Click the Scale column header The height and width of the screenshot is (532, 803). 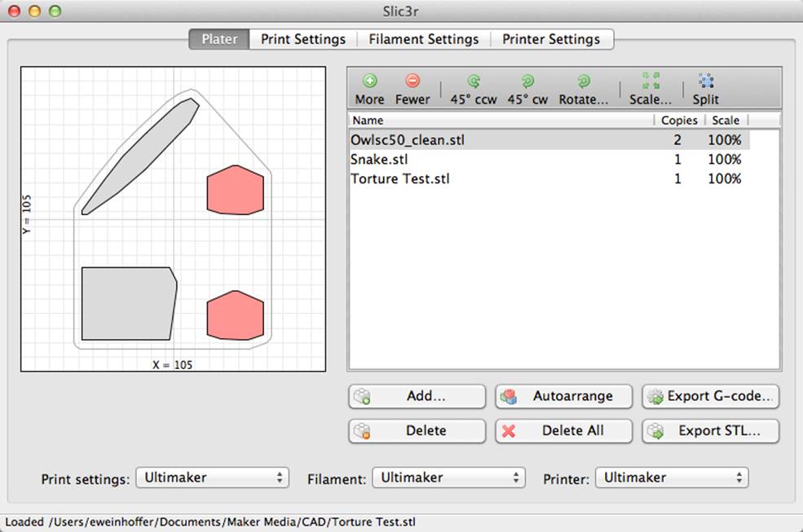726,121
